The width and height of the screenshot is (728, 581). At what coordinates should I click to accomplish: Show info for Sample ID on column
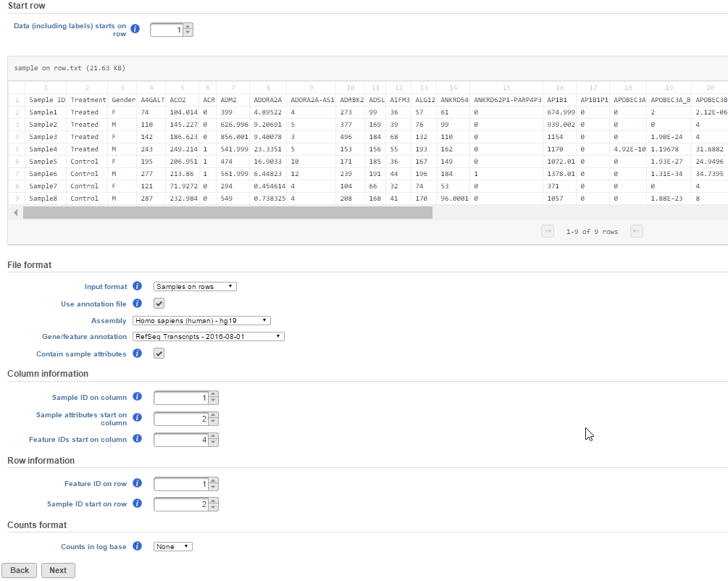pos(138,397)
